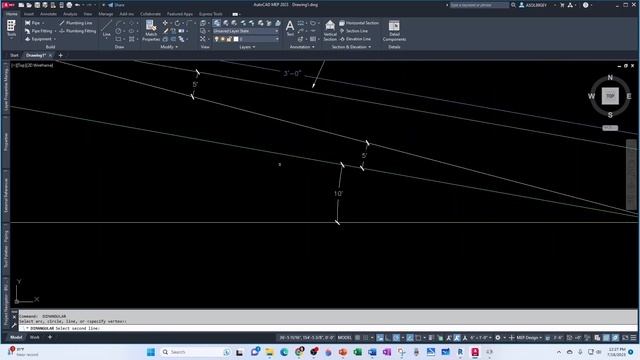Choose the Plumbing Fitting tool

point(78,31)
